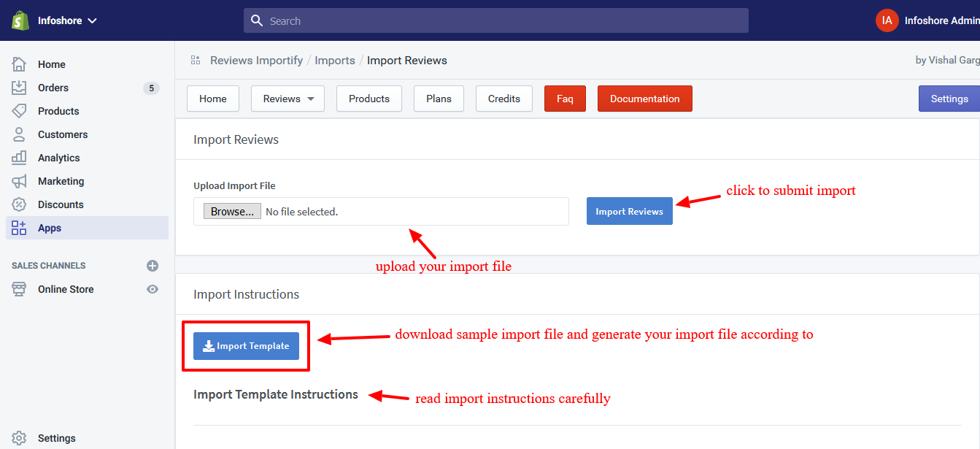
Task: Click download icon on Import Template button
Action: pyautogui.click(x=209, y=346)
